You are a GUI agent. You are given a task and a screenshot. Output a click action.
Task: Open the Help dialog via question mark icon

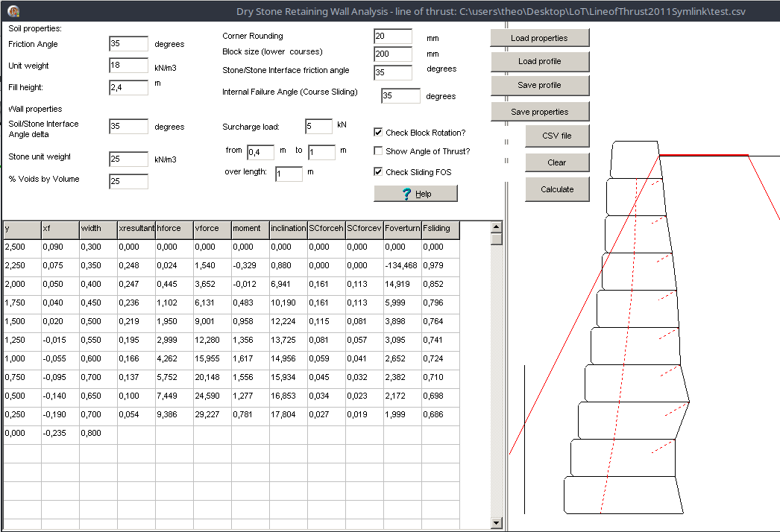(415, 193)
